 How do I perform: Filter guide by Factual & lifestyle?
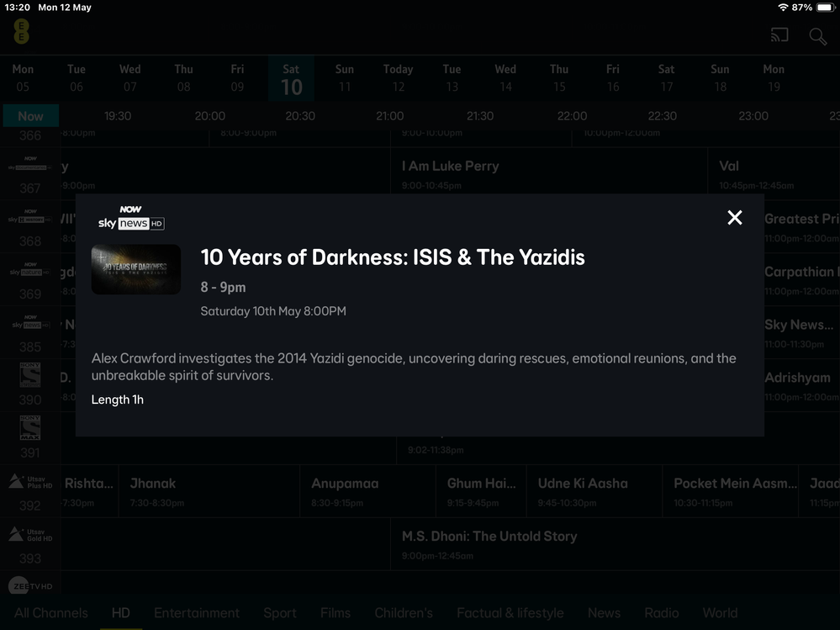point(510,613)
